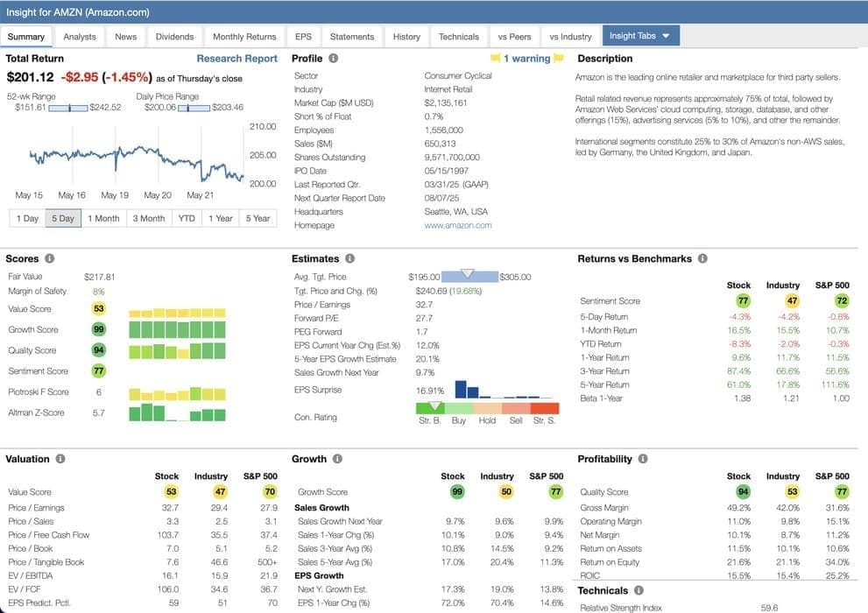
Task: Click Industry Sentiment Score 47 badge
Action: coord(792,301)
